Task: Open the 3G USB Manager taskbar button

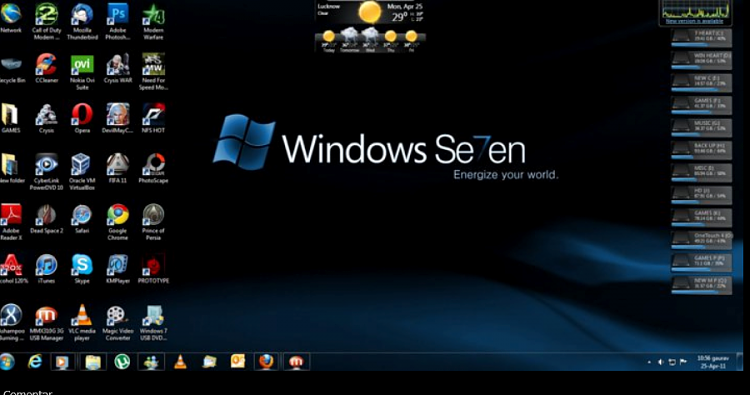Action: click(296, 362)
